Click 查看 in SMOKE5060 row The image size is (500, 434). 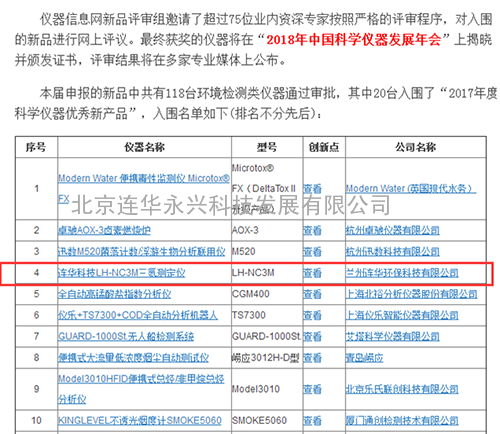tap(312, 421)
